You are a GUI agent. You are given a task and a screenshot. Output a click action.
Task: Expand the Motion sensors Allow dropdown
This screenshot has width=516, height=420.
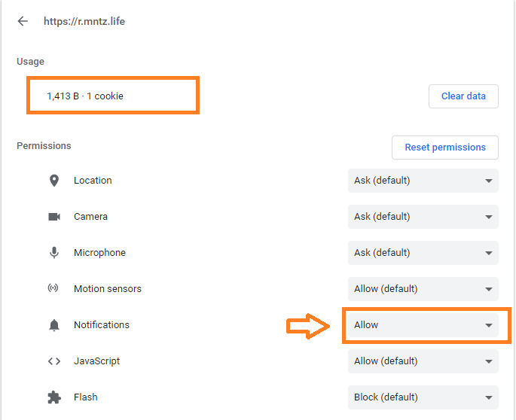tap(423, 289)
